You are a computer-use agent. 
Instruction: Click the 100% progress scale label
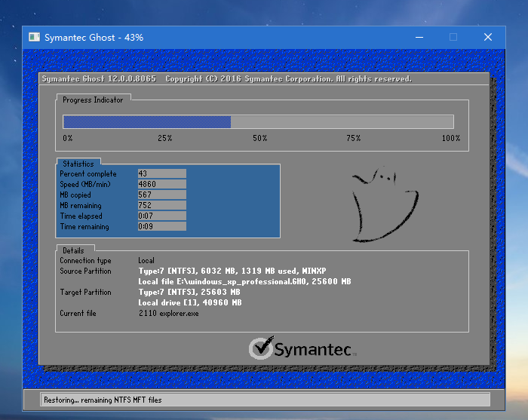(451, 138)
